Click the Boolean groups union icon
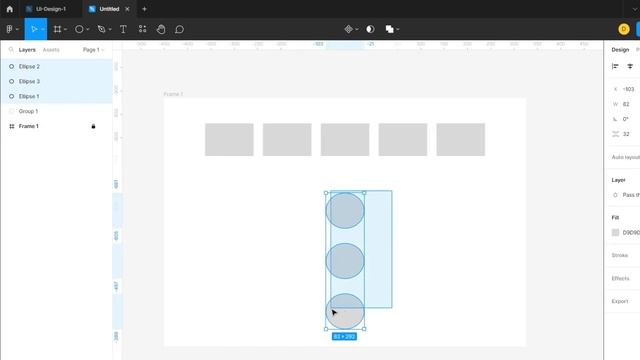The height and width of the screenshot is (360, 640). pyautogui.click(x=389, y=29)
